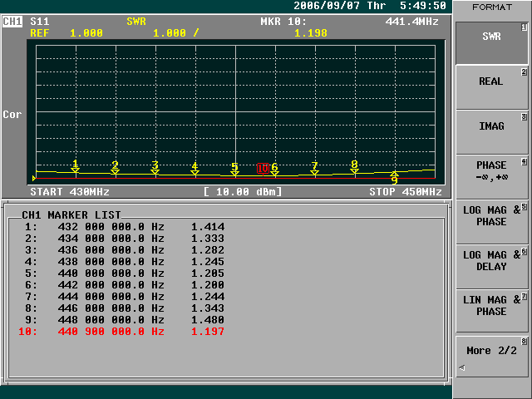Click the MKR 10: label

283,22
